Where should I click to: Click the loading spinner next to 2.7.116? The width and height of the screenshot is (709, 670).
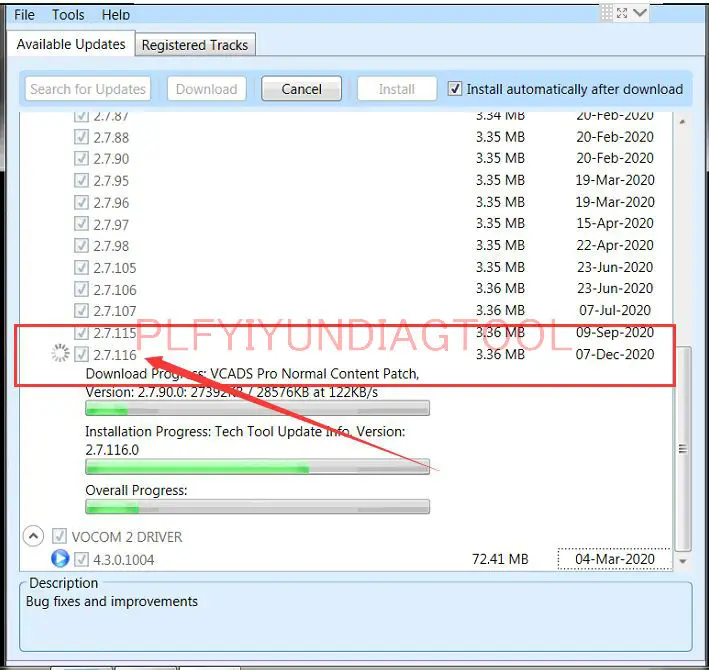pos(60,353)
